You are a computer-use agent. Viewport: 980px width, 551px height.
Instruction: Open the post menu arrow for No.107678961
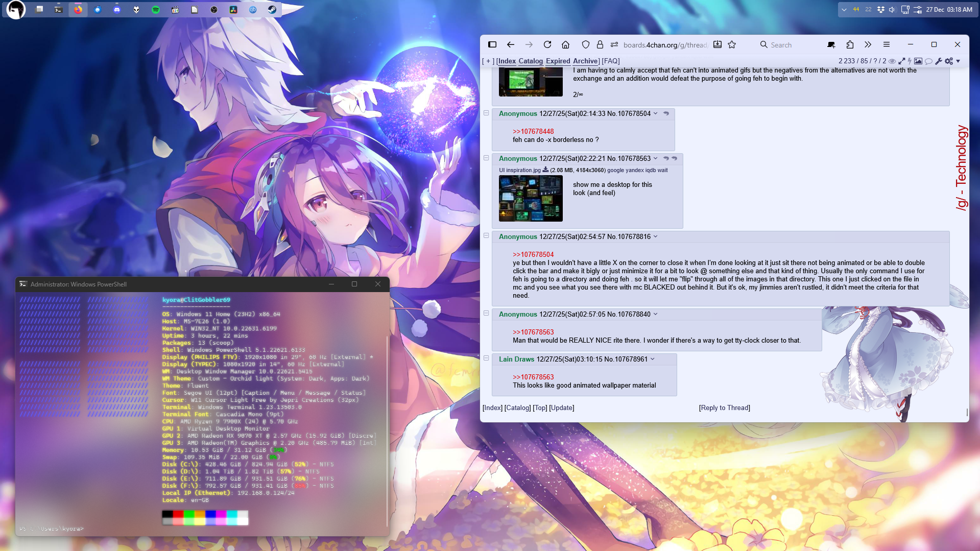click(653, 359)
